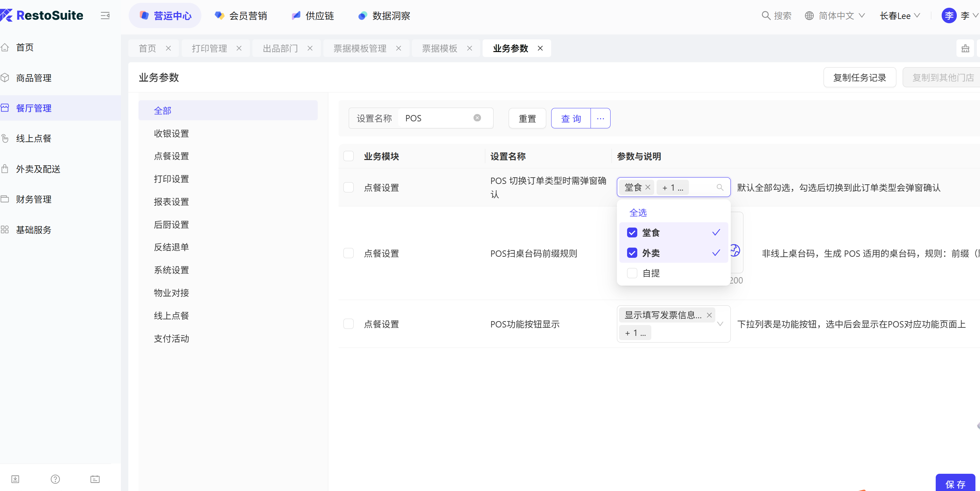The image size is (980, 491).
Task: Open the help question mark icon
Action: click(x=55, y=479)
